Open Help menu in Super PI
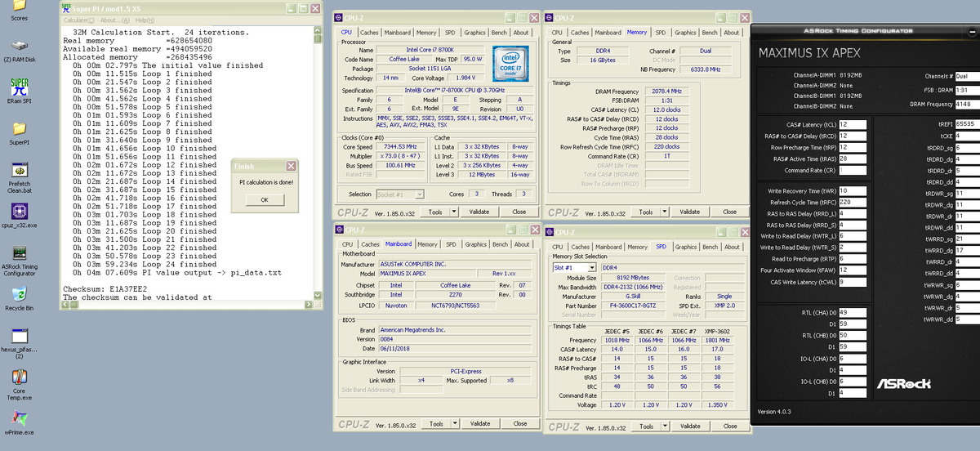 click(144, 20)
